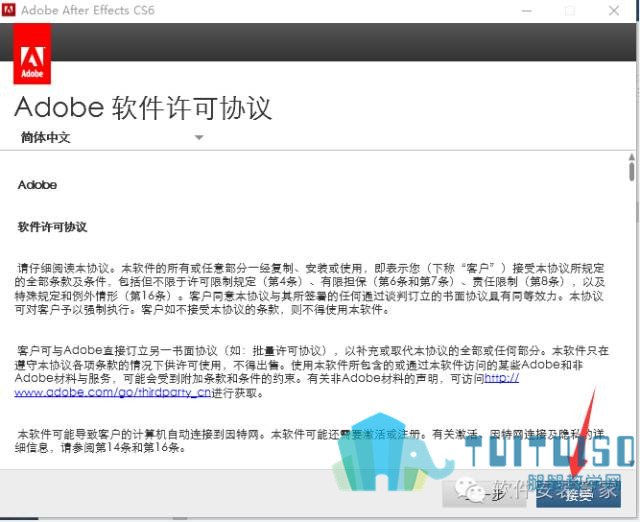Viewport: 640px width, 522px height.
Task: Click the red Adobe logo
Action: (x=32, y=53)
